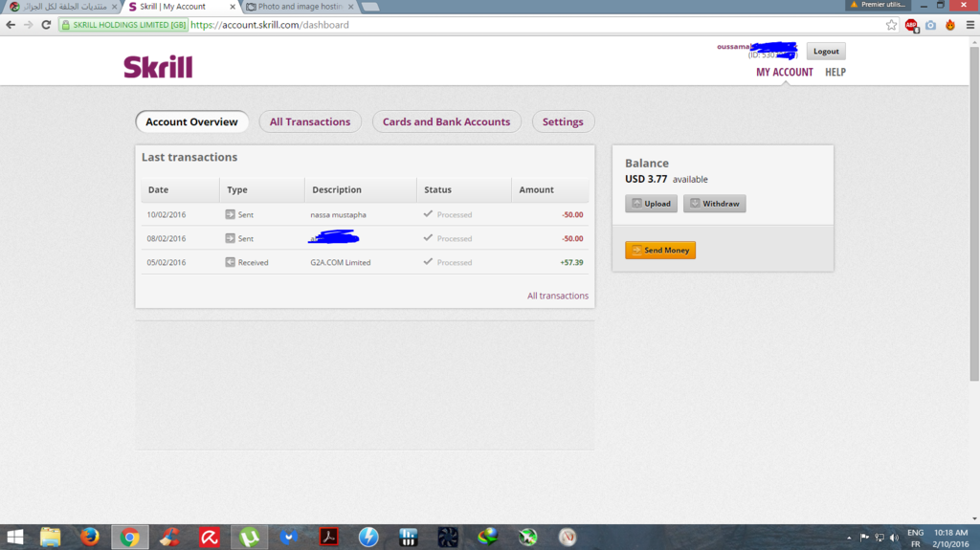This screenshot has width=980, height=550.
Task: Open File Explorer from taskbar
Action: pyautogui.click(x=50, y=537)
